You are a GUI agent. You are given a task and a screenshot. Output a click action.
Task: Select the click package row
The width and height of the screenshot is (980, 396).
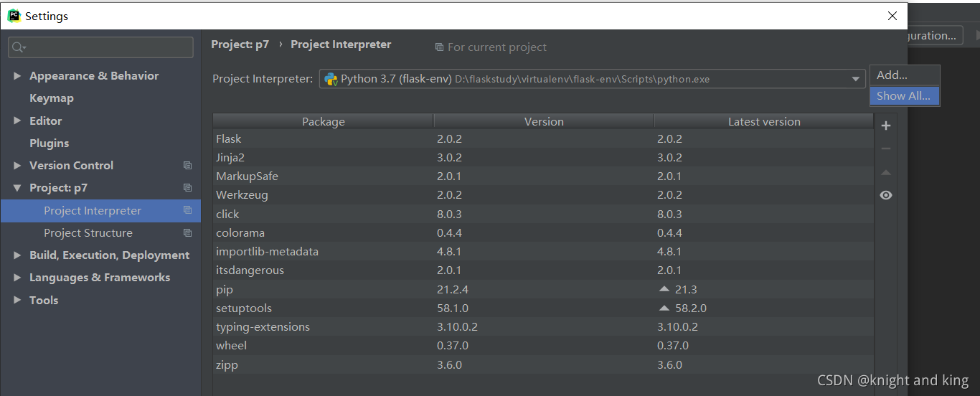click(x=543, y=214)
